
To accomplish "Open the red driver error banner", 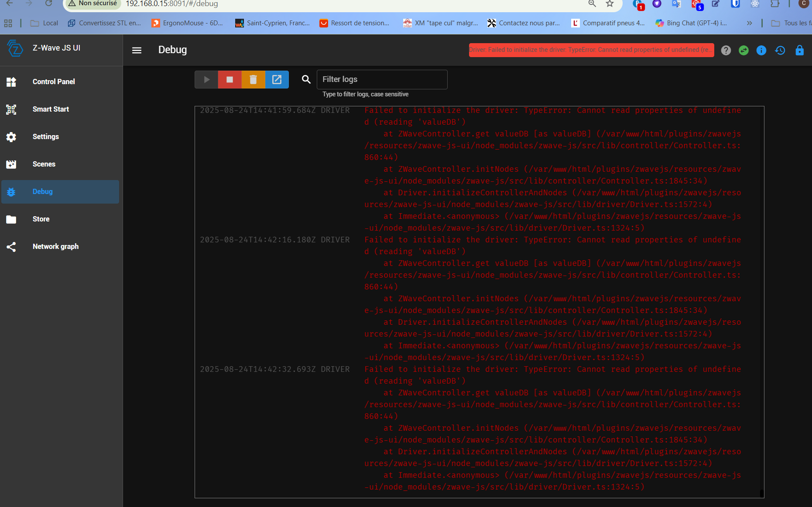I will (592, 50).
